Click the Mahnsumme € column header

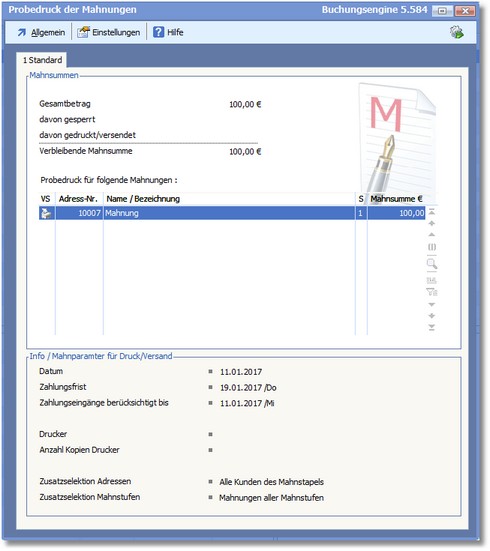coord(396,199)
